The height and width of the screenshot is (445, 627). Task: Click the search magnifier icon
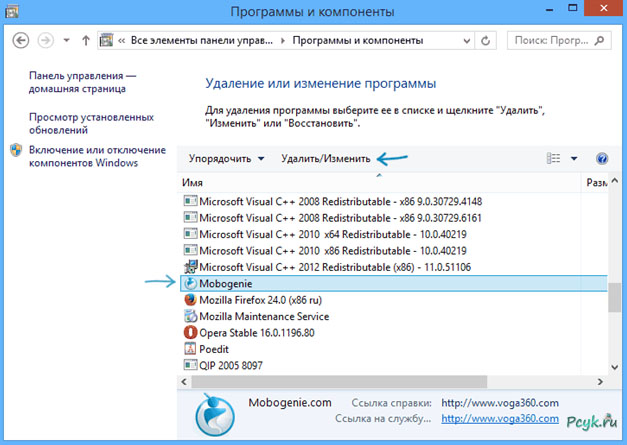[x=599, y=40]
